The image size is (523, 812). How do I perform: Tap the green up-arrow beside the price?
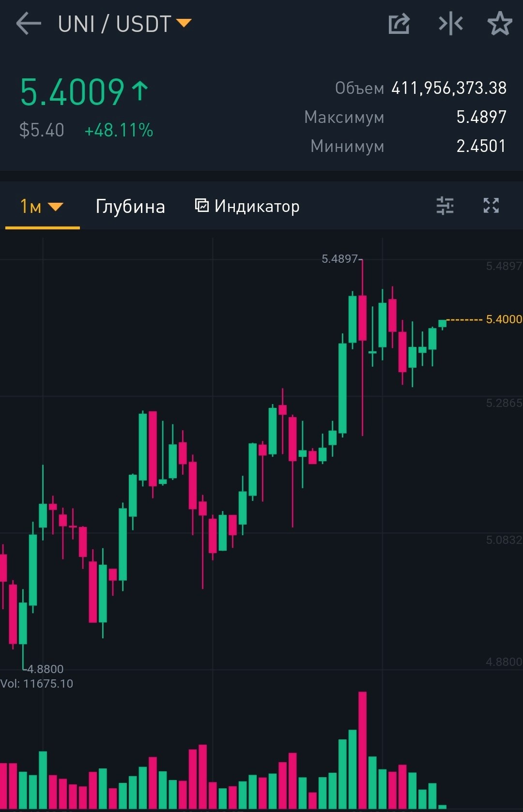point(140,91)
